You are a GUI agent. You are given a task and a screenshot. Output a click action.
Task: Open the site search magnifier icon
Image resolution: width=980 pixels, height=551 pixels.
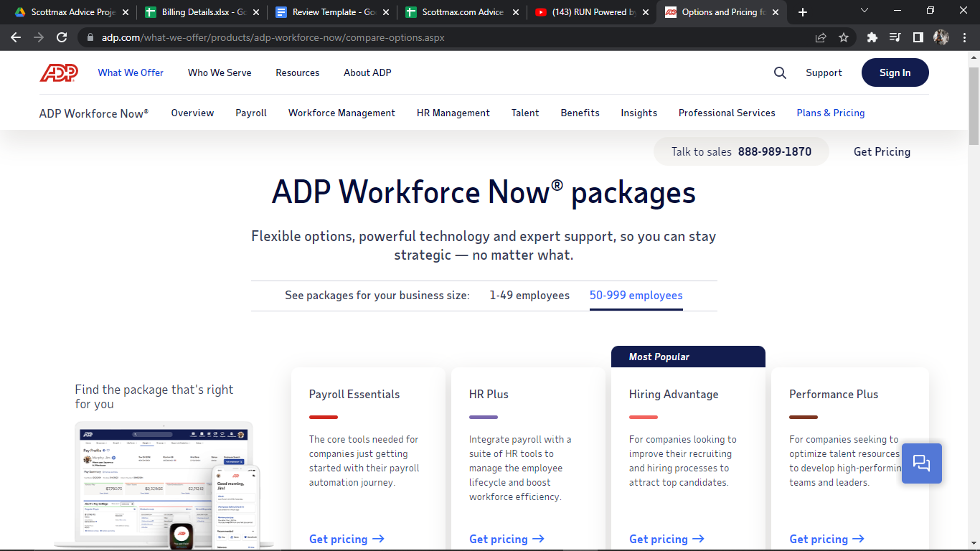[x=780, y=72]
